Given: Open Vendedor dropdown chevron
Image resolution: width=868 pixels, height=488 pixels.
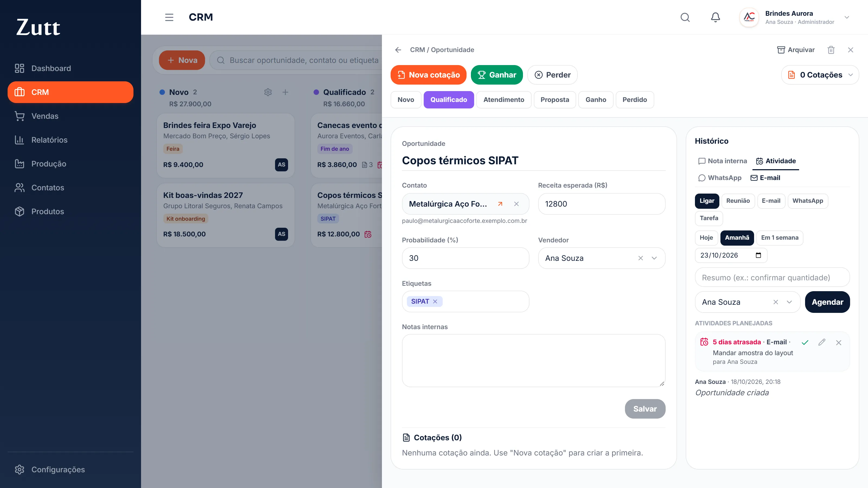Looking at the screenshot, I should 654,258.
